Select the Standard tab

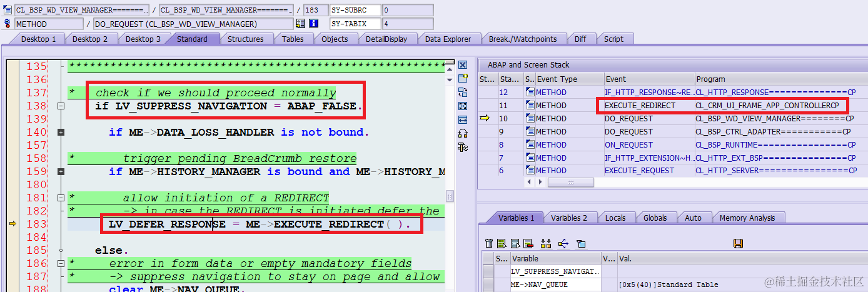point(192,39)
